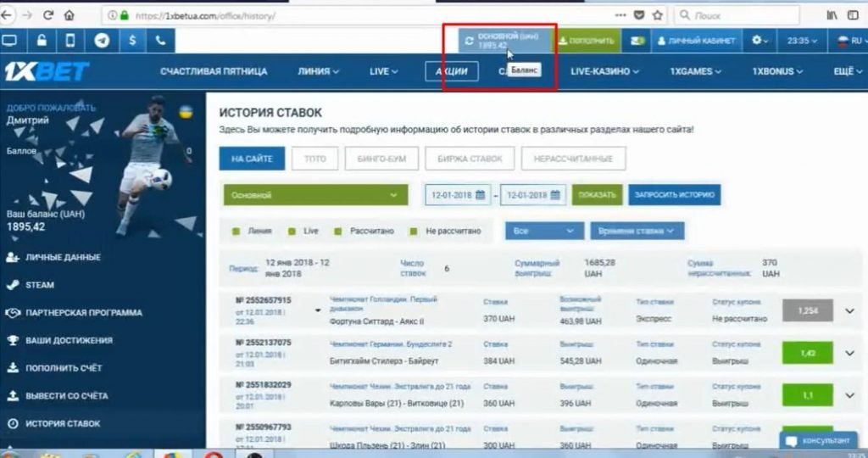868x458 pixels.
Task: Open page actions three-dots menu
Action: click(620, 15)
